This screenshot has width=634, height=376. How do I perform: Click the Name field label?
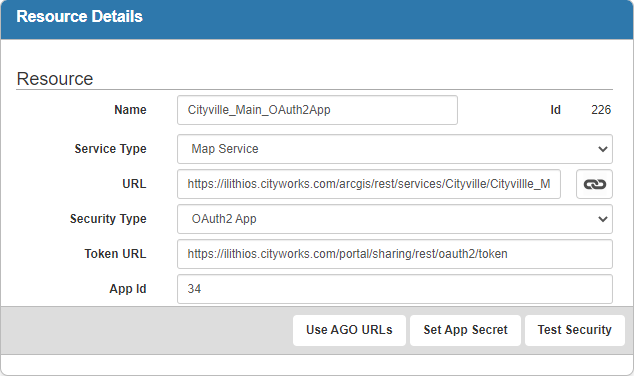[x=130, y=110]
